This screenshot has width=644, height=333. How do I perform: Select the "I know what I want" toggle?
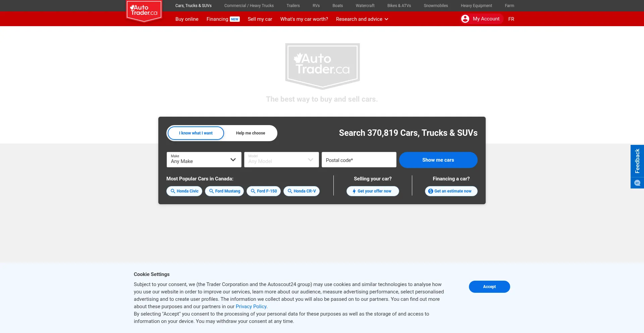click(x=196, y=133)
